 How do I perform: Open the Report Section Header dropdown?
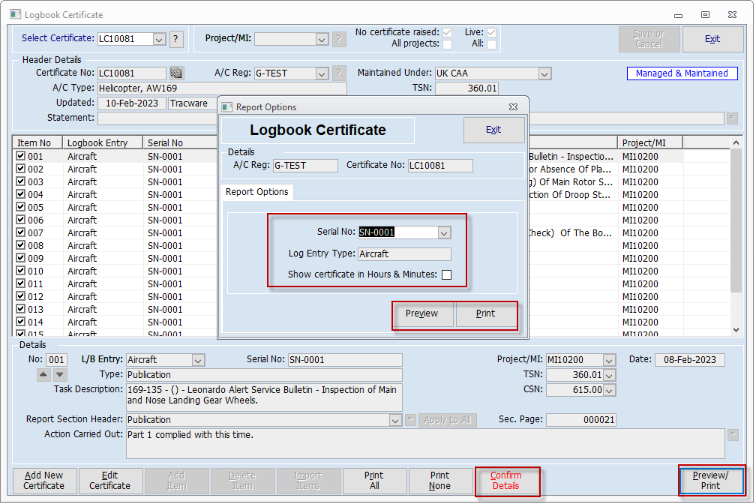395,420
